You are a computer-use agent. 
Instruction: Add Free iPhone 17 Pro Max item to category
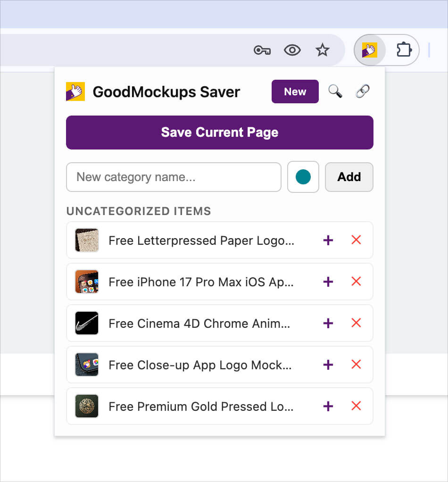click(x=328, y=282)
